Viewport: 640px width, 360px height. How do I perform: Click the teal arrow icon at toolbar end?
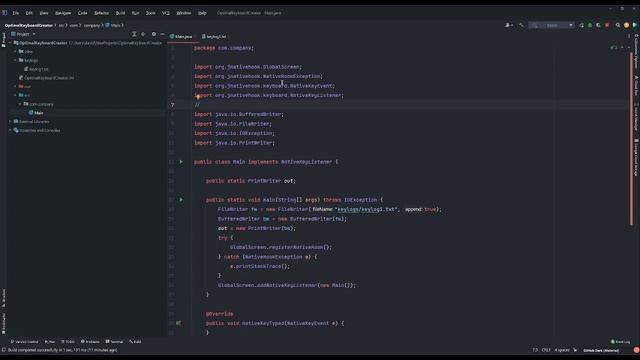635,25
